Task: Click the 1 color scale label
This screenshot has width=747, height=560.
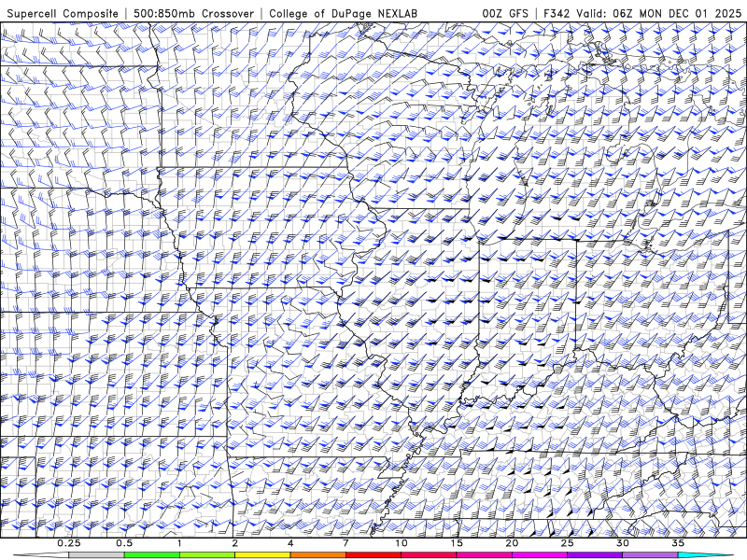Action: (179, 543)
